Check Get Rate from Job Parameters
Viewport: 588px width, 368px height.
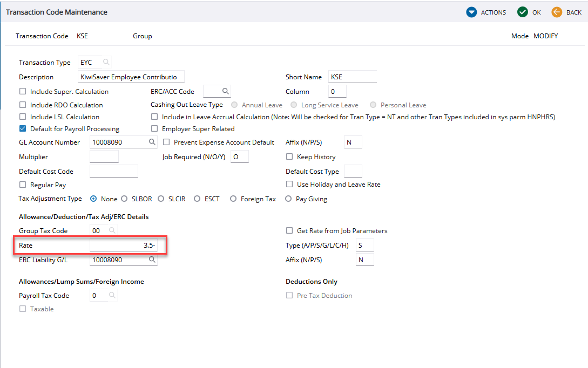click(289, 231)
